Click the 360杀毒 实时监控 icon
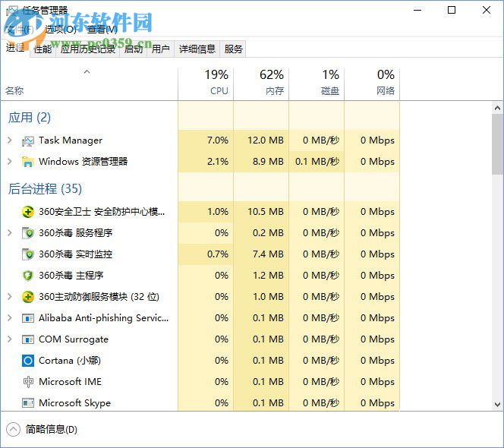This screenshot has width=504, height=448. [28, 254]
